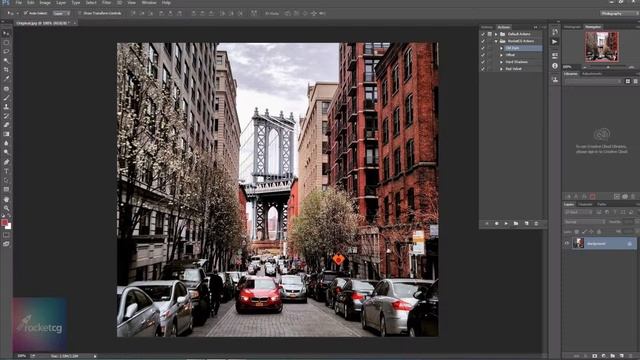Click the foreground color swatch

click(4, 222)
